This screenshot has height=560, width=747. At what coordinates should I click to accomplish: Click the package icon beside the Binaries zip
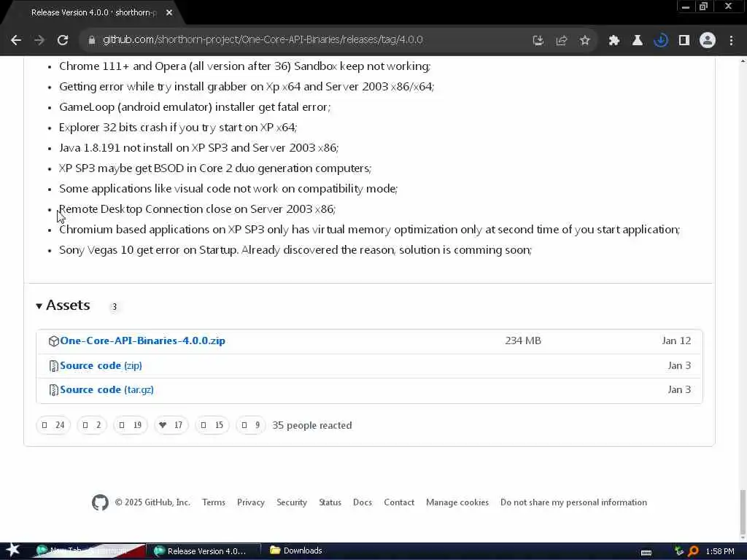click(53, 341)
